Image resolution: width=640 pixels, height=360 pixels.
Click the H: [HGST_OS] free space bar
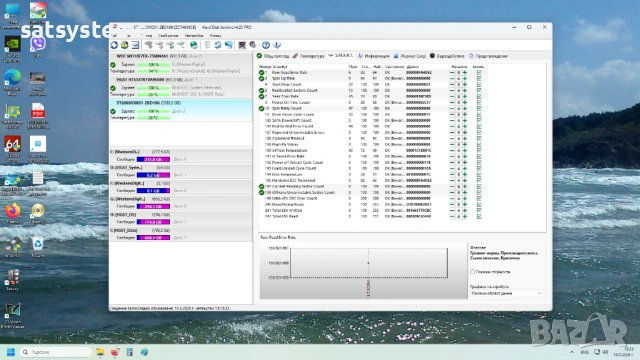tap(153, 222)
